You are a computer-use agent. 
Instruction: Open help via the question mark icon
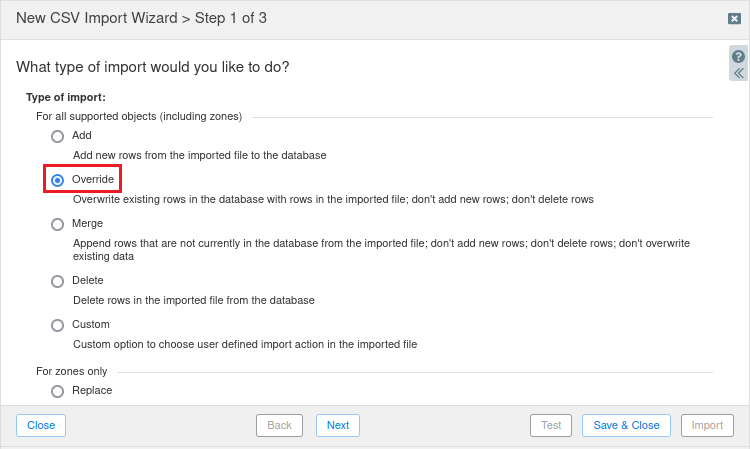[x=739, y=57]
